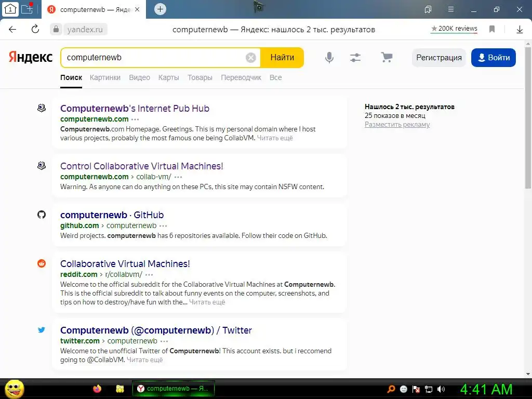The image size is (532, 399).
Task: Expand options dots after r/collabvm/
Action: [149, 275]
